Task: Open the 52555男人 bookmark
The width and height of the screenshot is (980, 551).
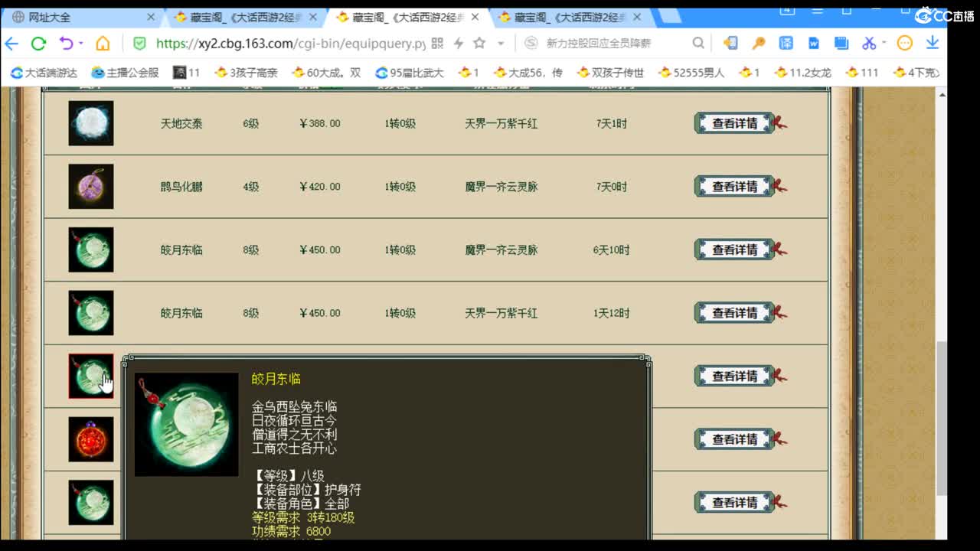Action: (x=691, y=73)
